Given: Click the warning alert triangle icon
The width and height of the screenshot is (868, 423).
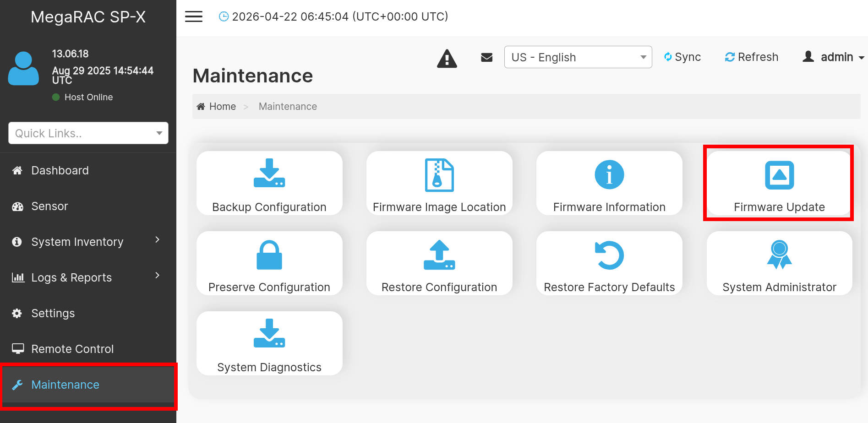Looking at the screenshot, I should tap(447, 59).
